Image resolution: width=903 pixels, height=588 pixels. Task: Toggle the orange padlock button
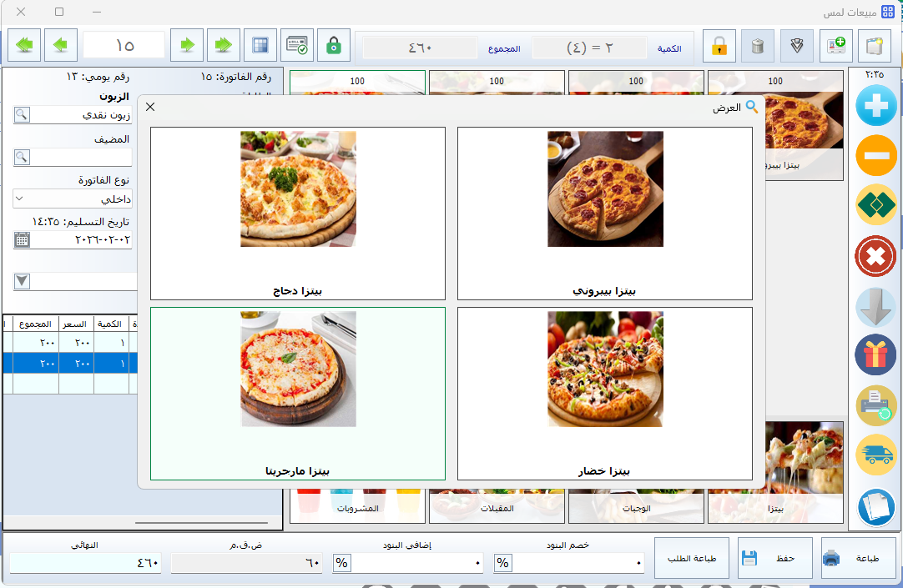point(719,46)
